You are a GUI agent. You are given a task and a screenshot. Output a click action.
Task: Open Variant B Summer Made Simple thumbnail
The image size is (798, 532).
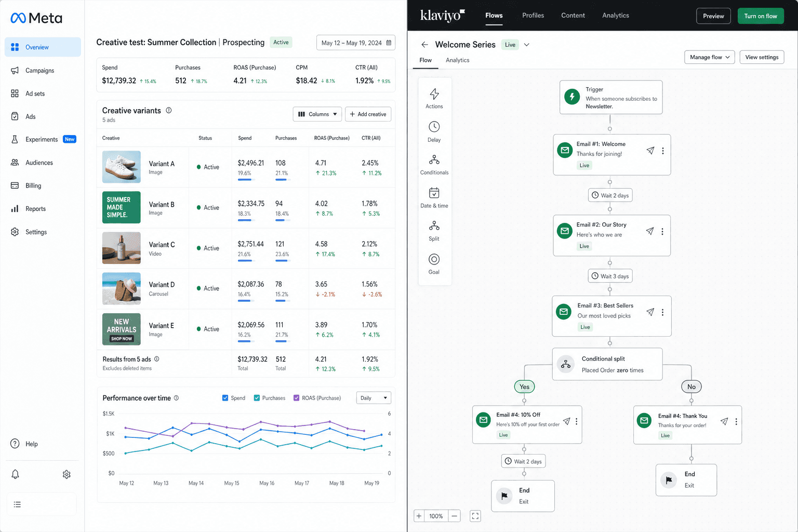coord(122,207)
